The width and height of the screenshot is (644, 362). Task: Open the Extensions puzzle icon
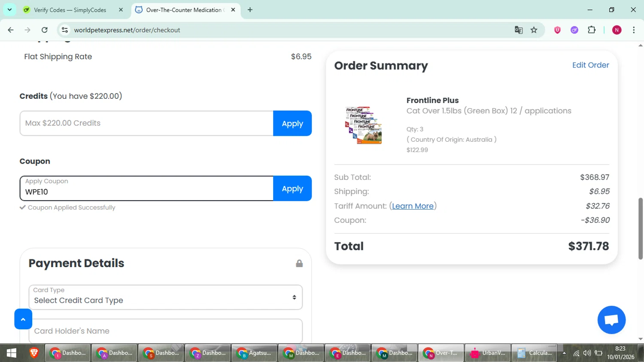click(592, 30)
